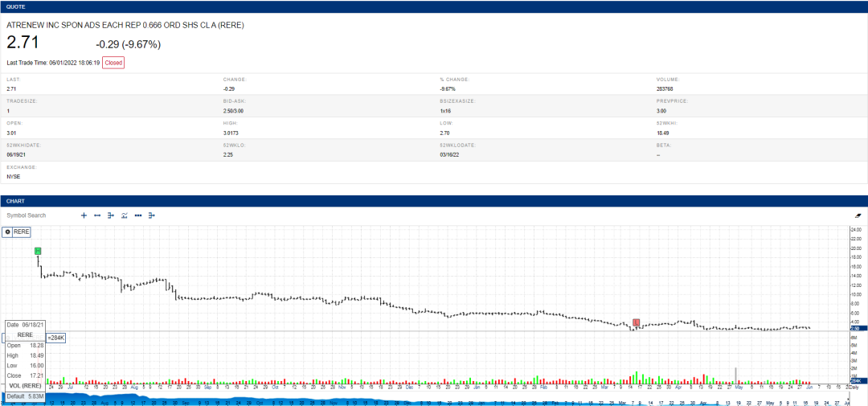Click the OPEN value 3.01
The image size is (868, 406).
pyautogui.click(x=11, y=133)
